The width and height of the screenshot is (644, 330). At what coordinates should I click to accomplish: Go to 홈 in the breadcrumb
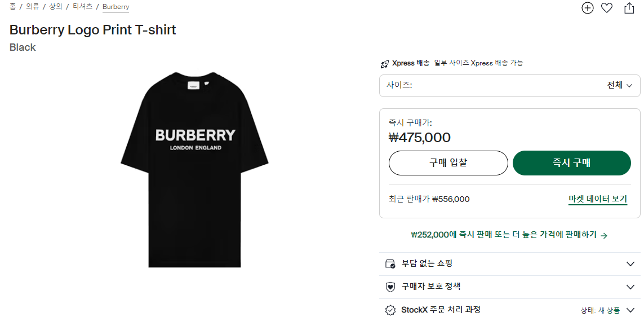coord(12,7)
